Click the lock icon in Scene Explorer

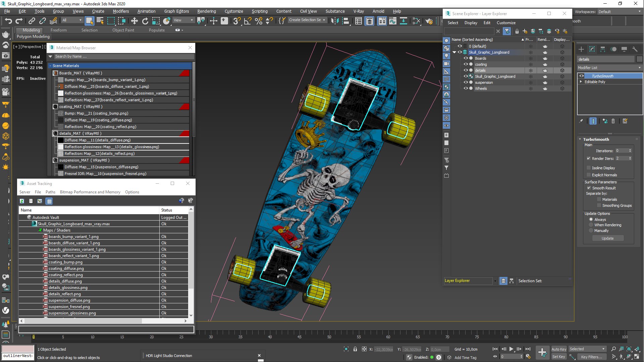pos(517,31)
